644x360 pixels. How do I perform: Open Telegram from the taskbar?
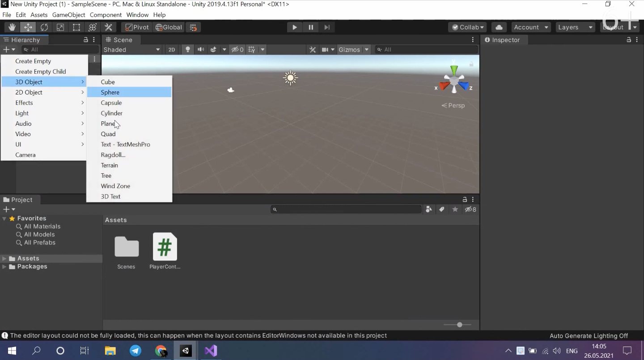pyautogui.click(x=136, y=351)
